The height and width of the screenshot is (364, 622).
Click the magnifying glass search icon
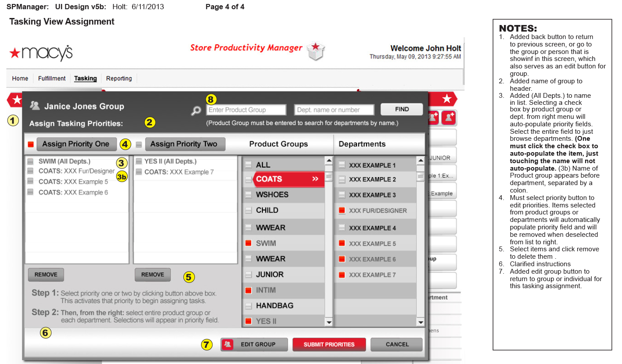pos(196,111)
